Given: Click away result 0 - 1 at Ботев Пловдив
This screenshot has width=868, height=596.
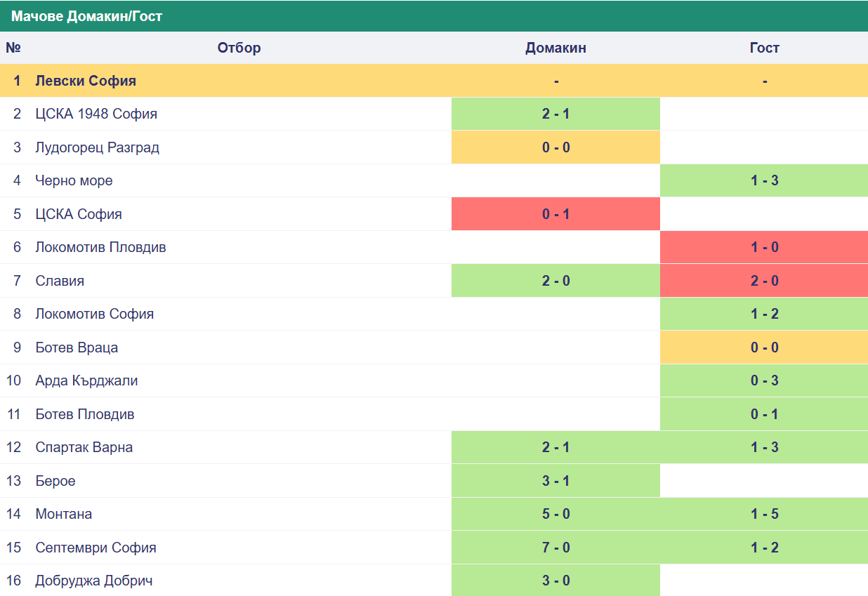Looking at the screenshot, I should tap(764, 414).
